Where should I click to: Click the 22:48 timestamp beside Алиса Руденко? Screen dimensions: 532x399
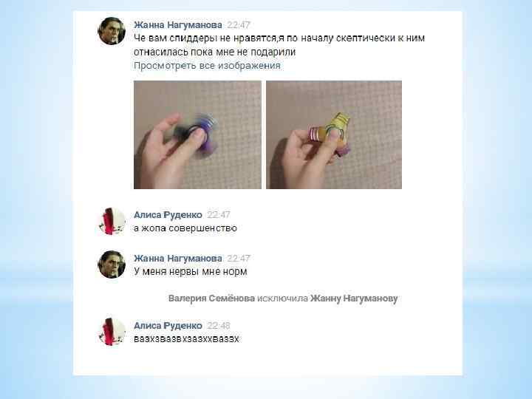pyautogui.click(x=219, y=326)
